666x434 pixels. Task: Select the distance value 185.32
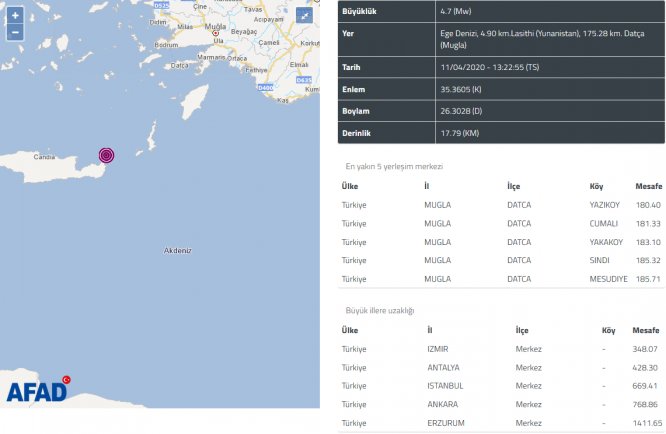pos(648,260)
